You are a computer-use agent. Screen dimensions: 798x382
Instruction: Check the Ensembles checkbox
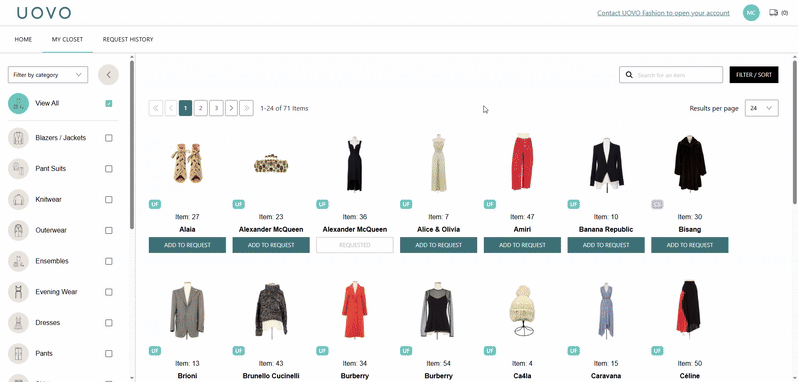click(108, 261)
